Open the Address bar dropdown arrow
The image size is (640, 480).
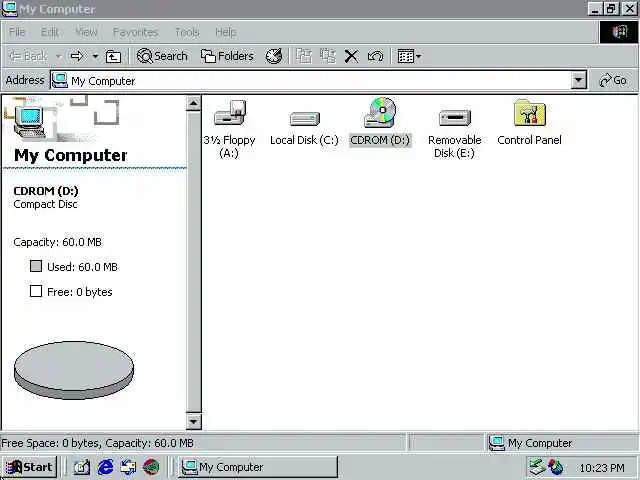click(578, 80)
